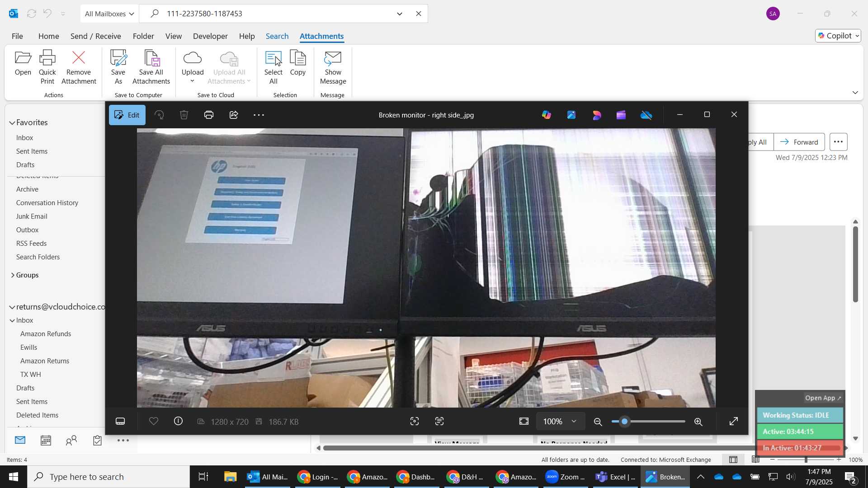Click the Edit button in Photos viewer

(127, 115)
